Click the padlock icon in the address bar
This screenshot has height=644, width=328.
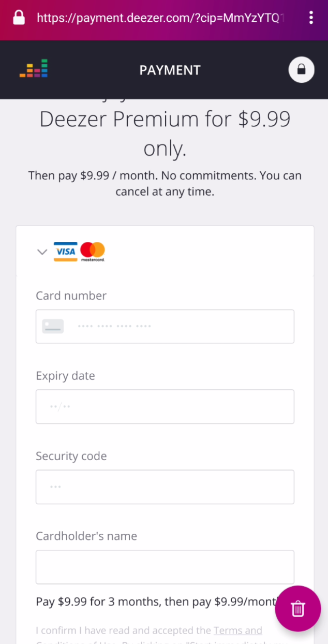point(20,17)
